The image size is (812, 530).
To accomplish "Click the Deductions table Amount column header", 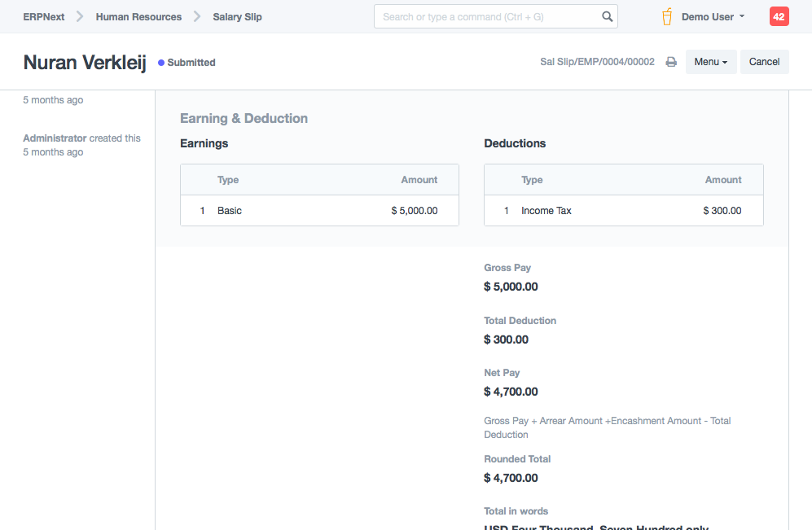I will (x=723, y=180).
